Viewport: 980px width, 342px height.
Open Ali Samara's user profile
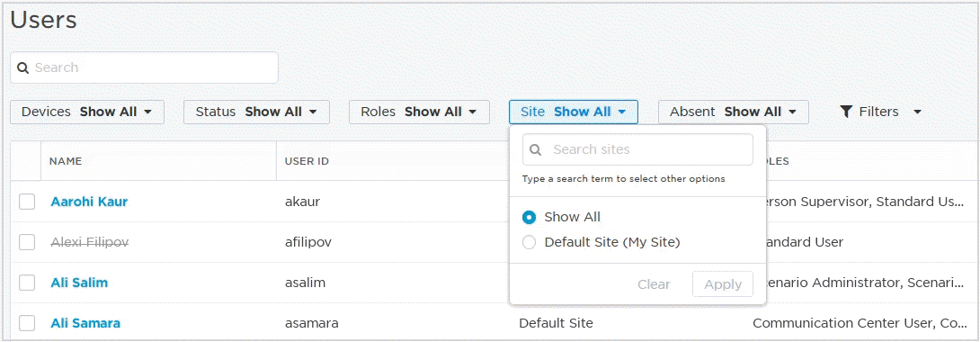click(85, 323)
